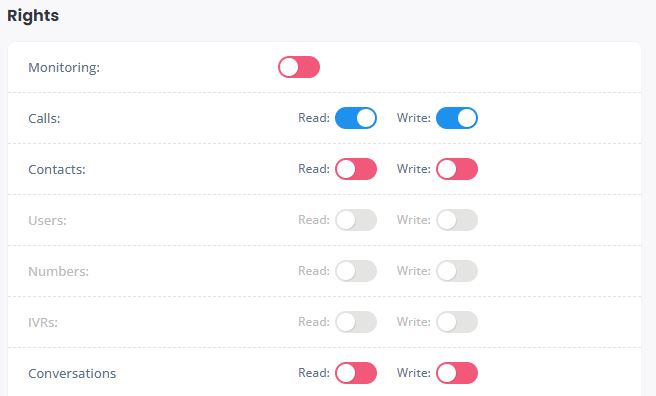Enable Contacts Read toggle

point(356,169)
